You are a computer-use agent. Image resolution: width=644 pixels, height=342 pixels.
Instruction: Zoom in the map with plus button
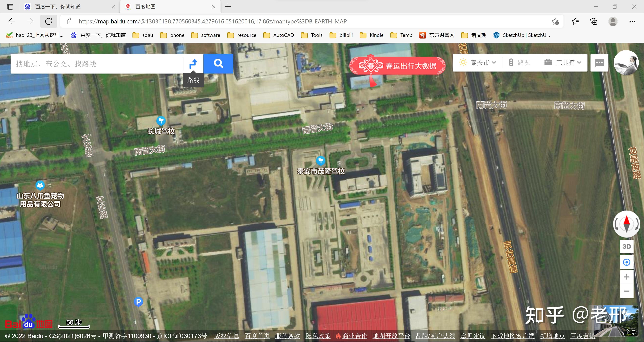click(627, 277)
